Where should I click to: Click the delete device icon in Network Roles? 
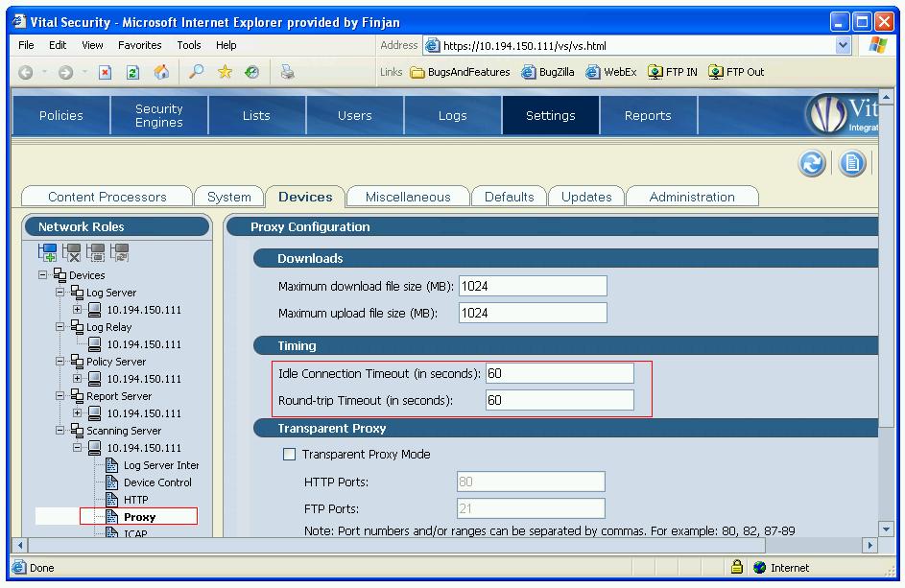pyautogui.click(x=72, y=252)
